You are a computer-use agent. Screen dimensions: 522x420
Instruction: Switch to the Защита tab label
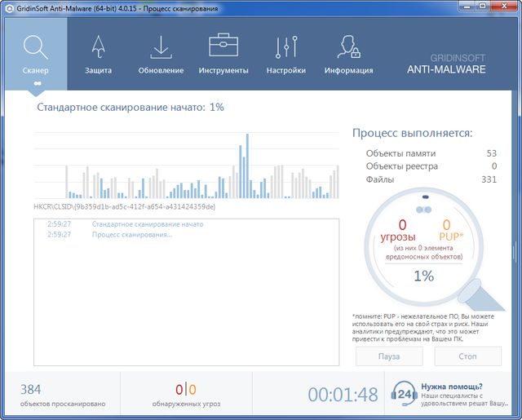pyautogui.click(x=99, y=71)
